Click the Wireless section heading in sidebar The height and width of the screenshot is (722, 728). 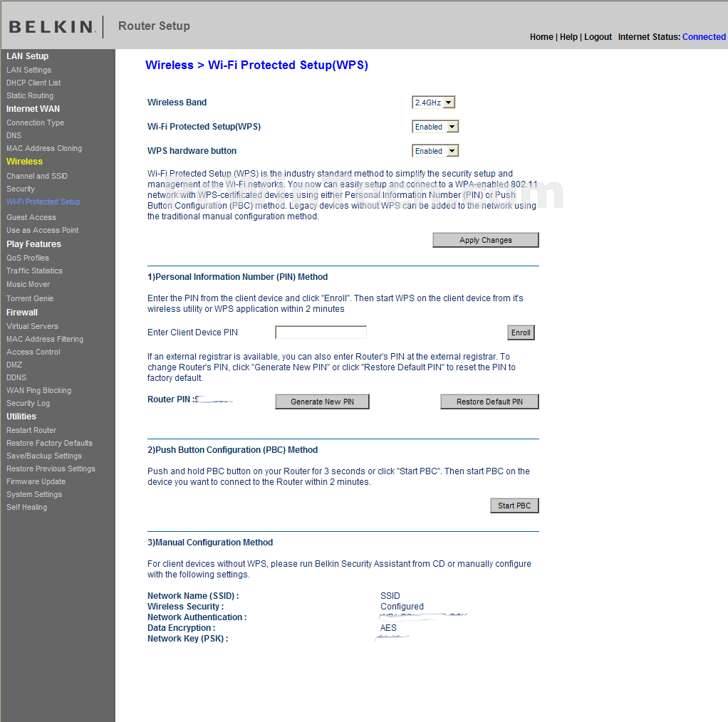[x=25, y=162]
